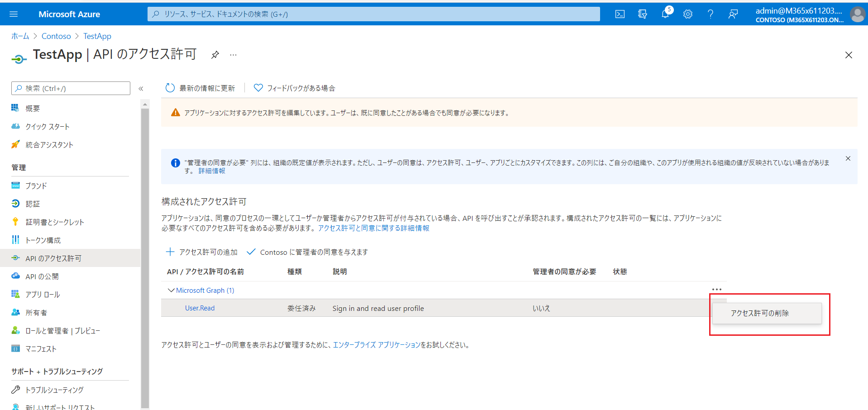Open the portal settings gear
The image size is (868, 410).
click(x=687, y=14)
